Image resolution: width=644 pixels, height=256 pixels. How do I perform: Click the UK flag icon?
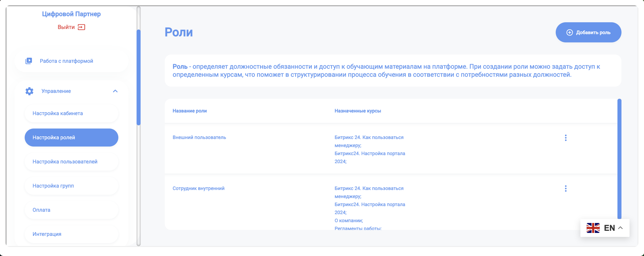click(593, 228)
